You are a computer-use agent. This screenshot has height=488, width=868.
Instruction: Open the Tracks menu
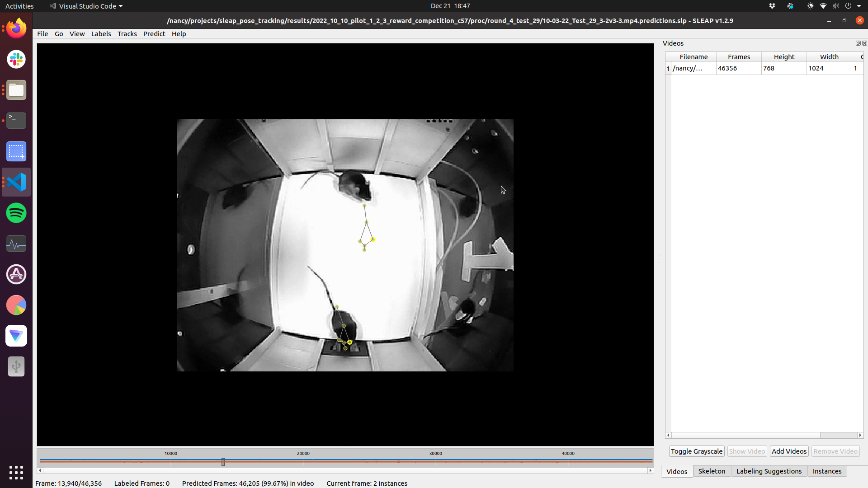tap(127, 33)
